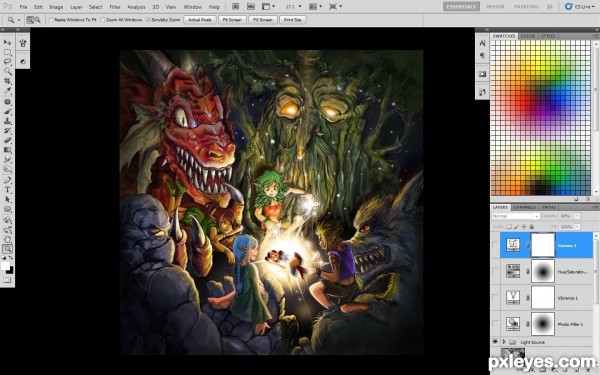The height and width of the screenshot is (375, 600).
Task: Show more workspaces via double arrow
Action: (549, 7)
